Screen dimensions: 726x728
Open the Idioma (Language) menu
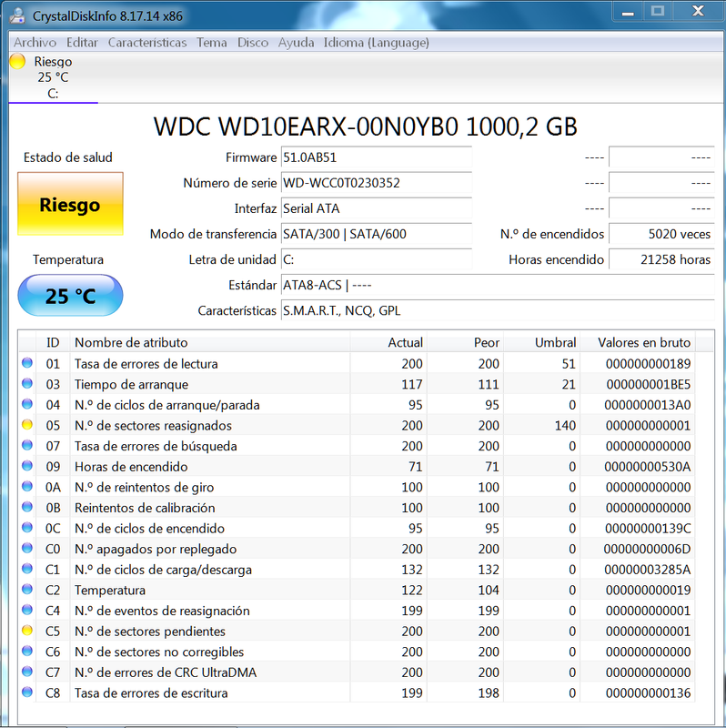377,43
